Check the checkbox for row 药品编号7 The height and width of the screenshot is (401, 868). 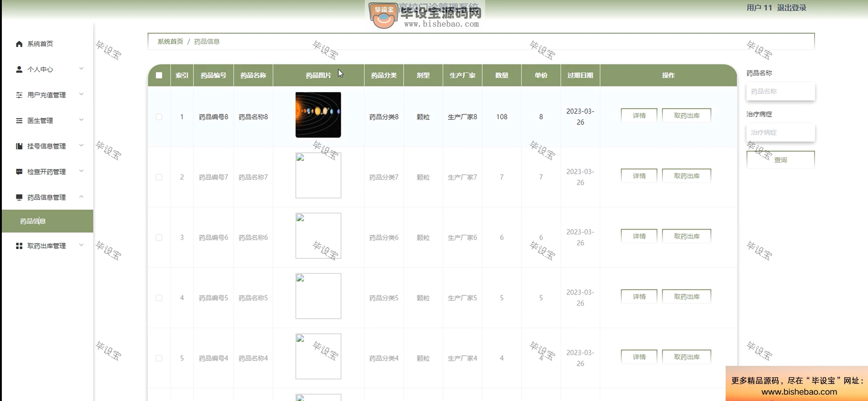click(x=159, y=177)
